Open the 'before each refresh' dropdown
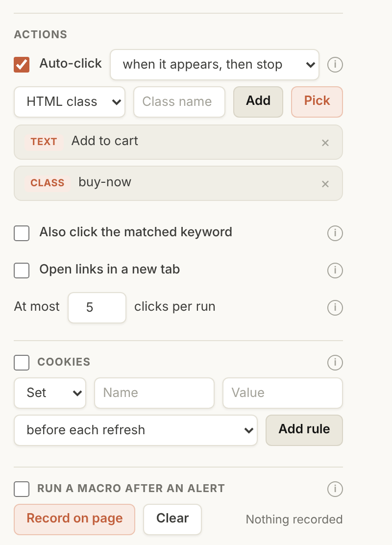 (x=136, y=430)
